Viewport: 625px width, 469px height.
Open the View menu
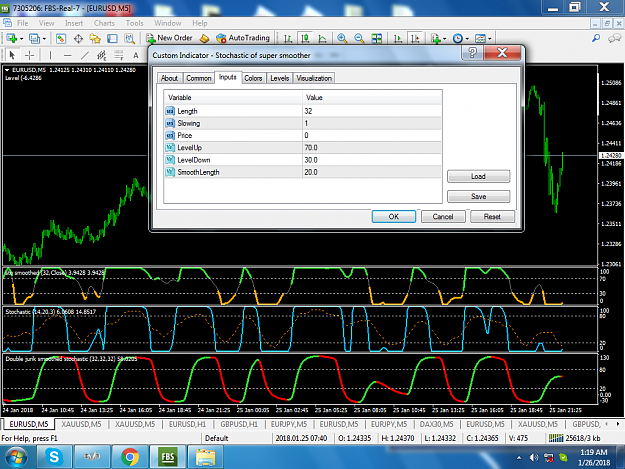(x=47, y=23)
